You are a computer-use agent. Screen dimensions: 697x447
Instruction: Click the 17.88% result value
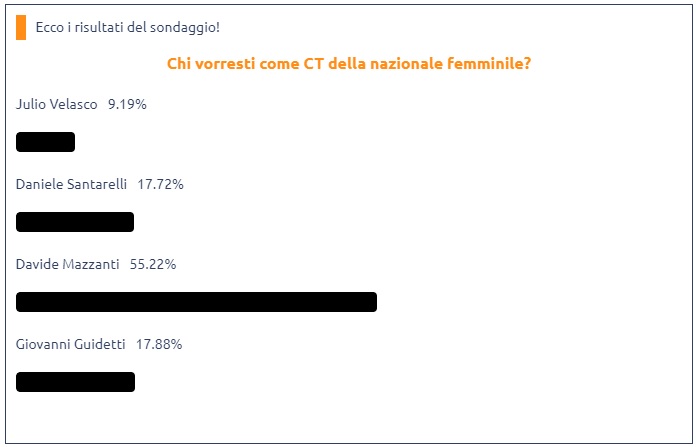[159, 344]
